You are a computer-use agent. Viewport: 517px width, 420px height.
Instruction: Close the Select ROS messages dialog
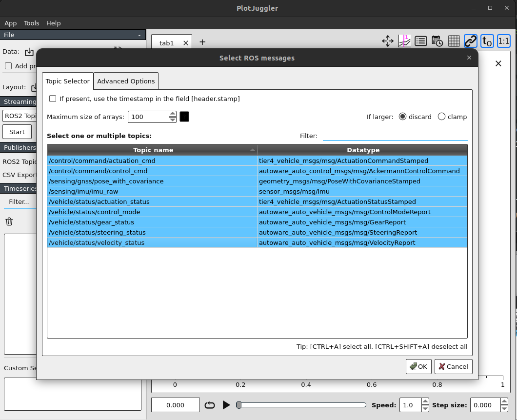(469, 58)
